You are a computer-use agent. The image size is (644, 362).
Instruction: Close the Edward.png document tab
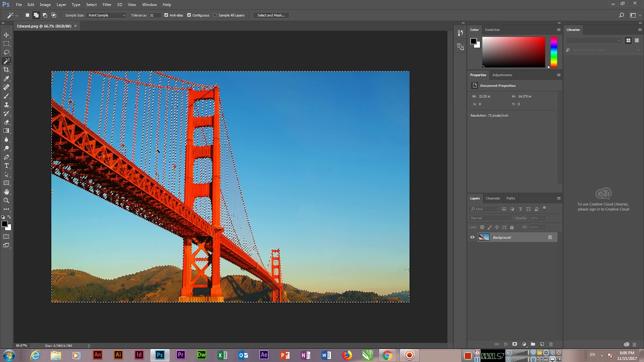75,26
